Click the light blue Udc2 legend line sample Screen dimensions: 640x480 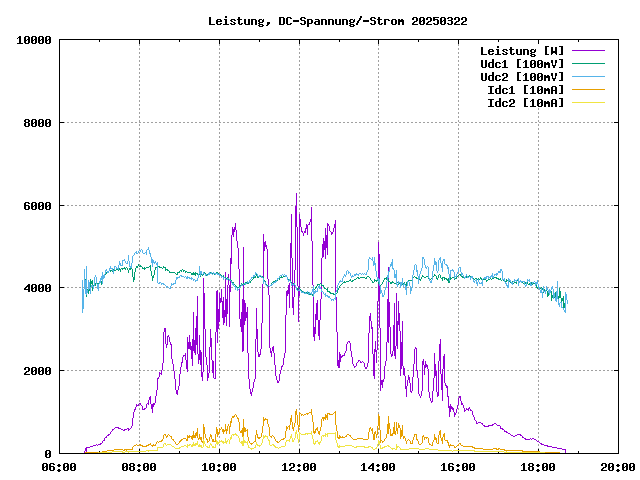click(x=588, y=77)
